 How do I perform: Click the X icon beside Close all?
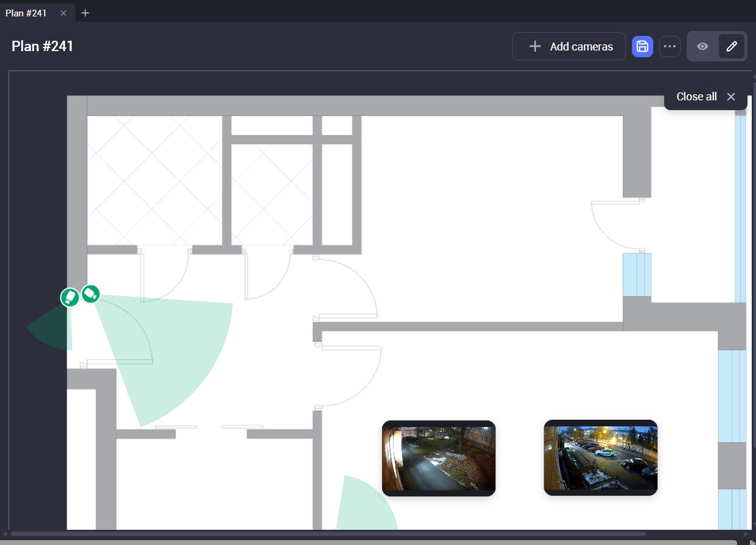click(731, 97)
